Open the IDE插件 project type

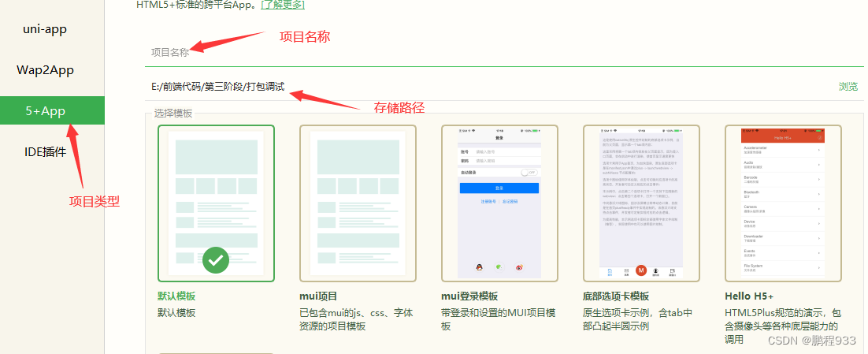pos(45,152)
